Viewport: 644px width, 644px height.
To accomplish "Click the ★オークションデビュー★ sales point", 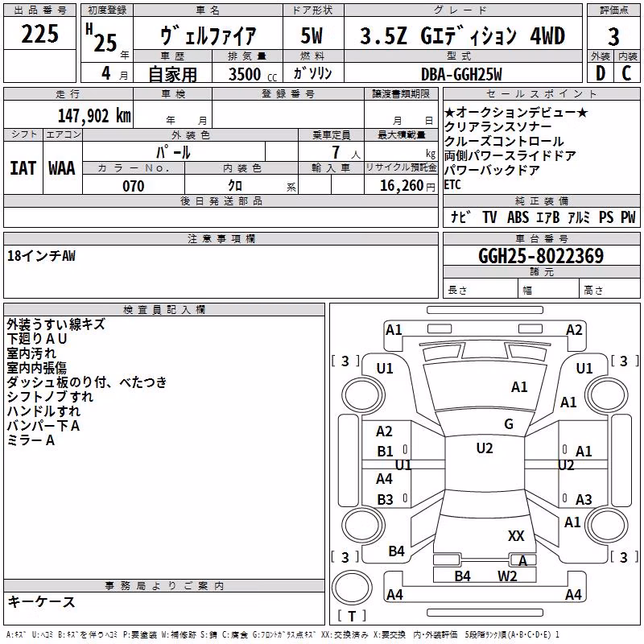I will pyautogui.click(x=516, y=112).
